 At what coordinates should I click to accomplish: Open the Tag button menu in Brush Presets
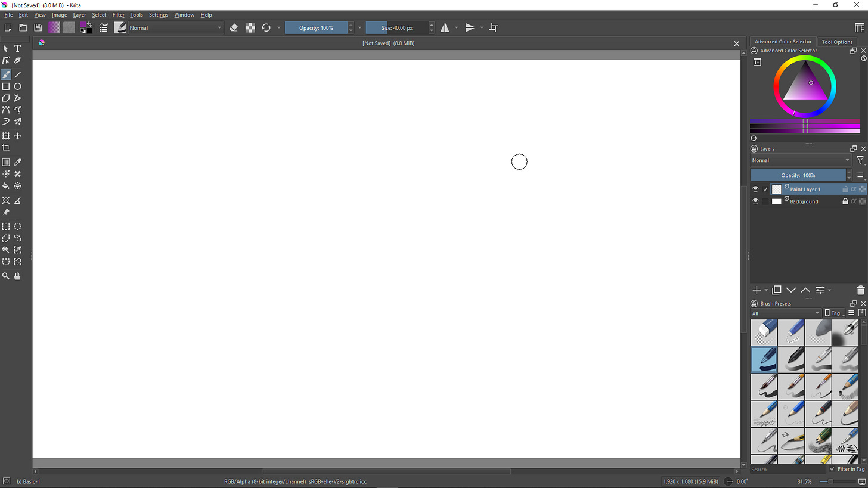(x=834, y=313)
